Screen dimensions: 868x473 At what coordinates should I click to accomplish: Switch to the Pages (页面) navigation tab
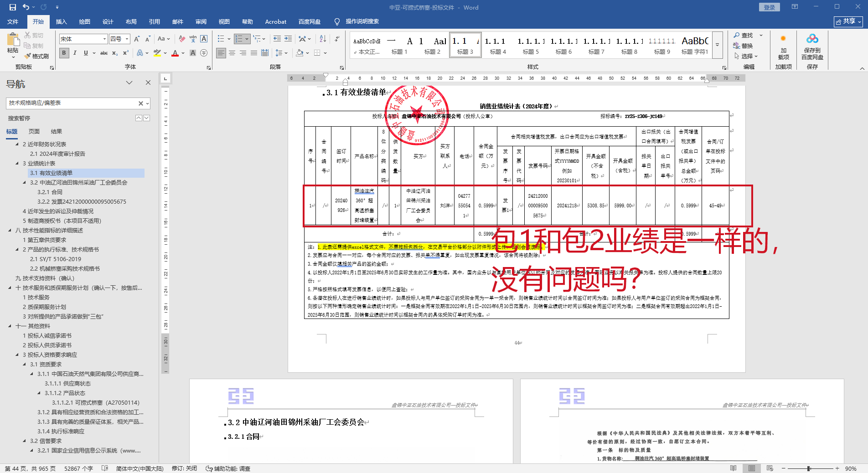[34, 132]
